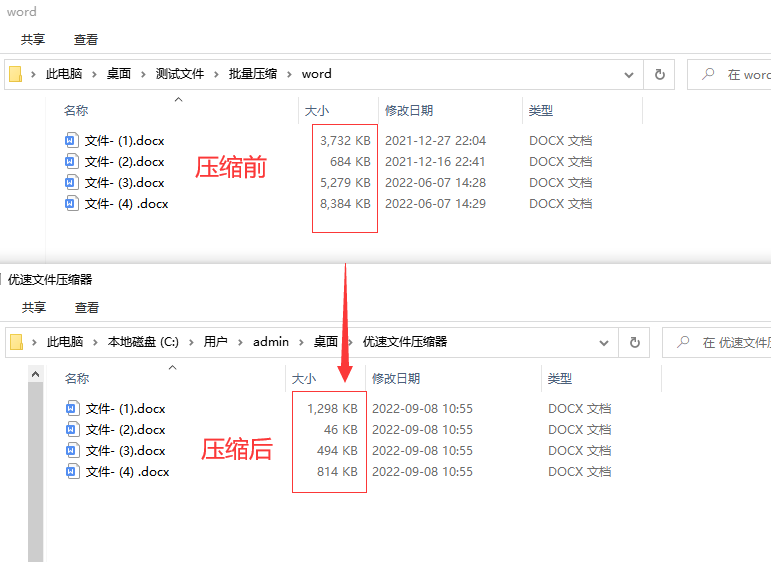The height and width of the screenshot is (562, 771).
Task: Click search magnifier in word window
Action: [x=708, y=74]
